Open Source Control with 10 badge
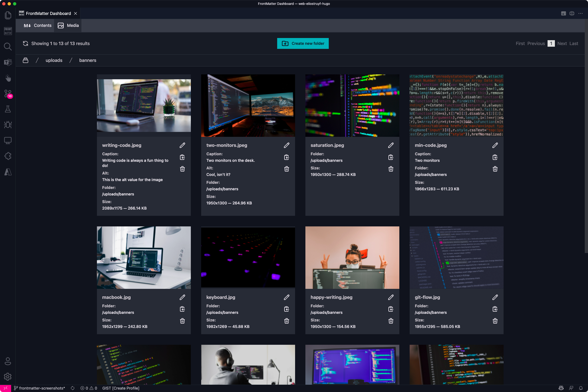The image size is (588, 392). point(8,94)
